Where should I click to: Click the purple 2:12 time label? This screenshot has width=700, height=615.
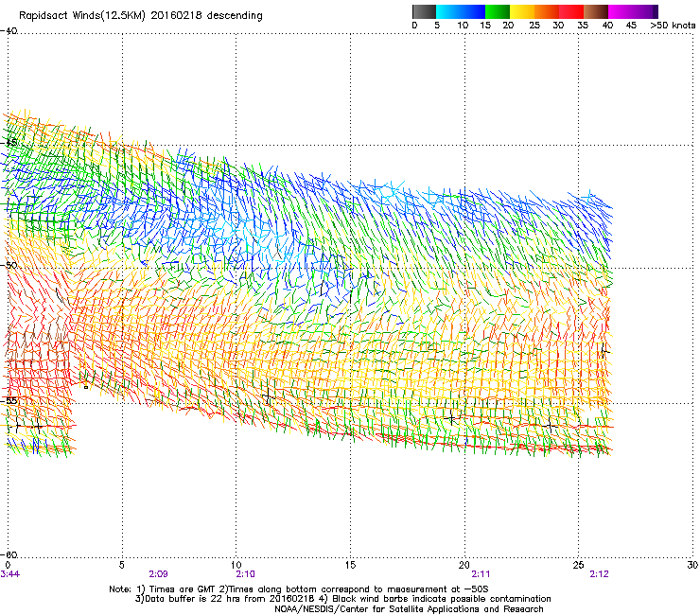tap(599, 574)
